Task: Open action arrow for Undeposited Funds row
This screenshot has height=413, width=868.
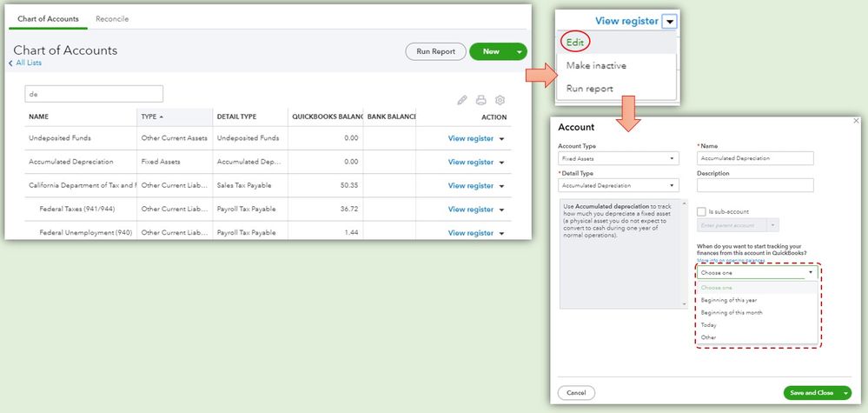Action: coord(501,139)
